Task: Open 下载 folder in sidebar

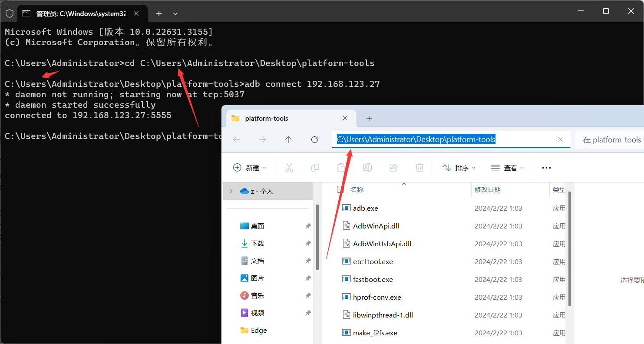Action: pyautogui.click(x=257, y=244)
